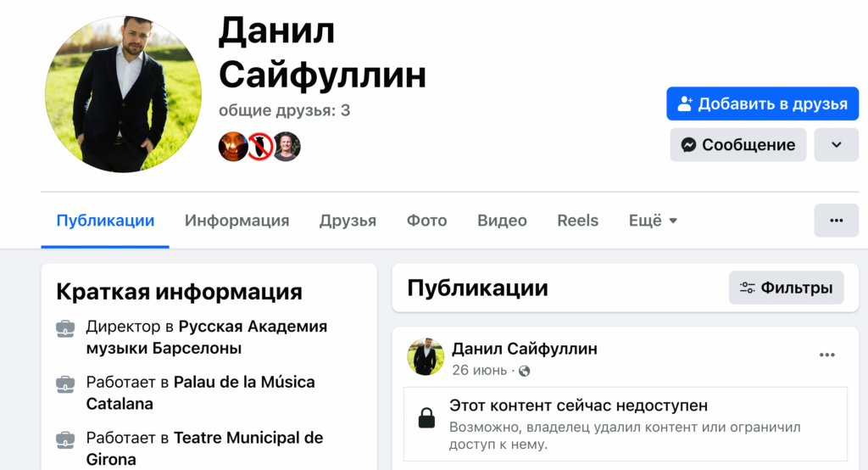
Task: Expand the Ещё tab dropdown
Action: click(x=653, y=221)
